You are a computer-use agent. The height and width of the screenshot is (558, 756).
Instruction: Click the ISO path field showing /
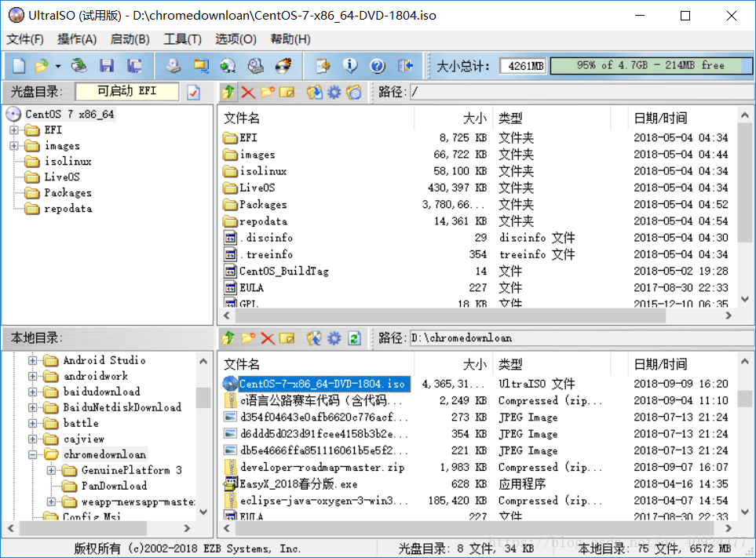pyautogui.click(x=582, y=92)
